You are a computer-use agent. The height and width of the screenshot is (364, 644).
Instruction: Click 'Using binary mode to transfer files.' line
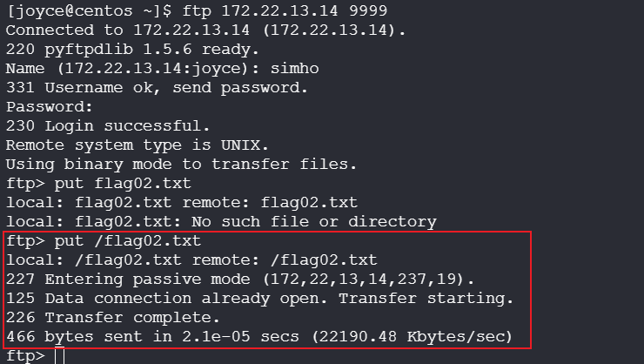(181, 165)
